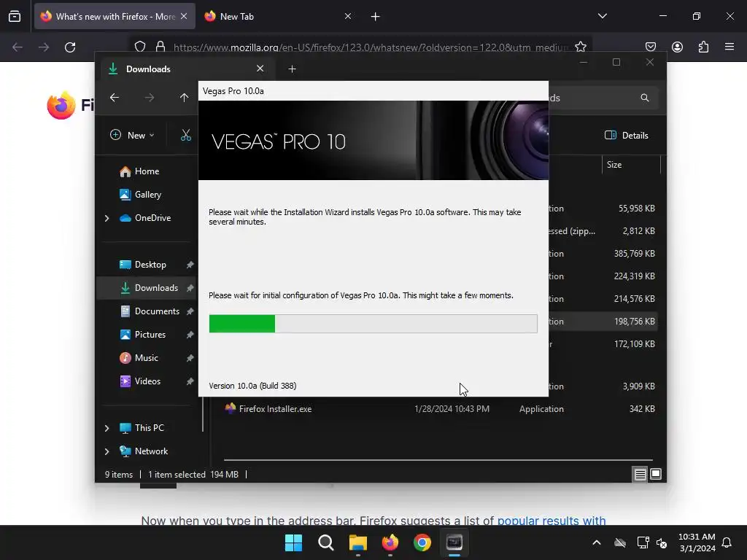Click the Firefox address bar URL
Image resolution: width=747 pixels, height=560 pixels.
pos(371,47)
